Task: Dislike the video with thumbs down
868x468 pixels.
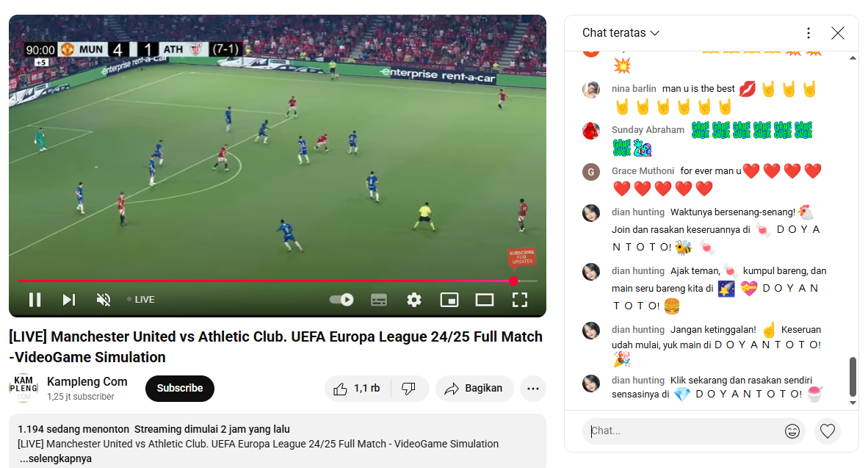Action: click(409, 388)
